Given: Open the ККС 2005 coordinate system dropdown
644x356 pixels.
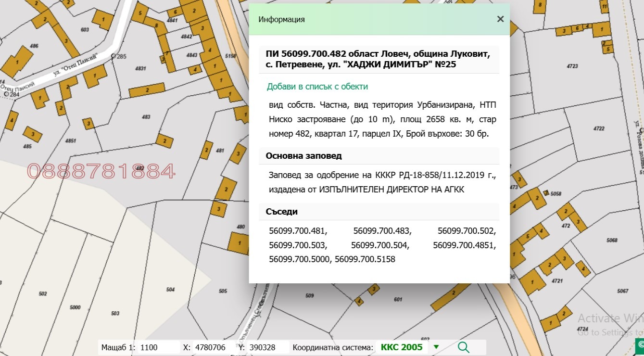Looking at the screenshot, I should click(x=436, y=347).
